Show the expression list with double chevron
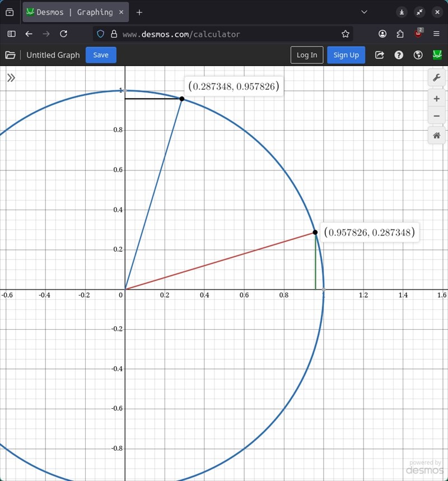This screenshot has height=481, width=448. pyautogui.click(x=11, y=78)
